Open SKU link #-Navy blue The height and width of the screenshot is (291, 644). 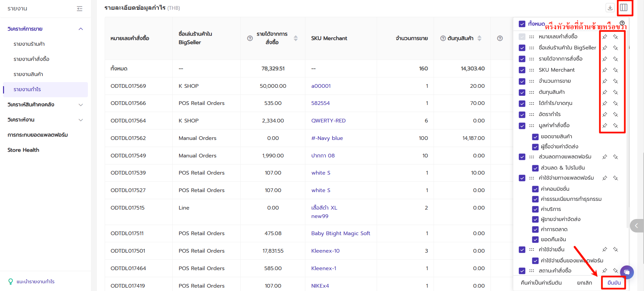pyautogui.click(x=327, y=138)
